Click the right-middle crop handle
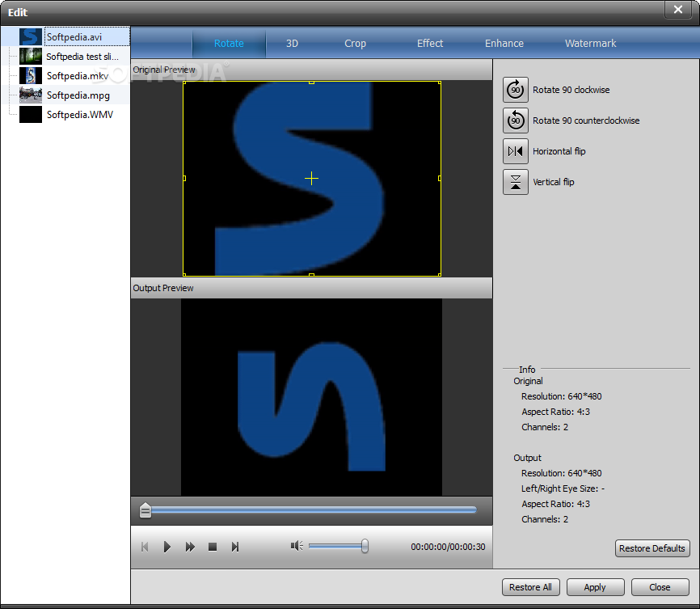 pyautogui.click(x=440, y=178)
